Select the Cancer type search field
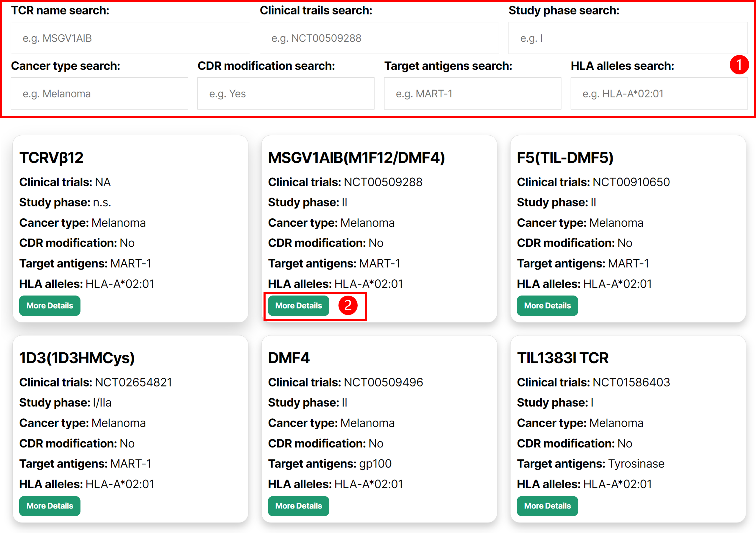The height and width of the screenshot is (533, 756). pyautogui.click(x=99, y=94)
